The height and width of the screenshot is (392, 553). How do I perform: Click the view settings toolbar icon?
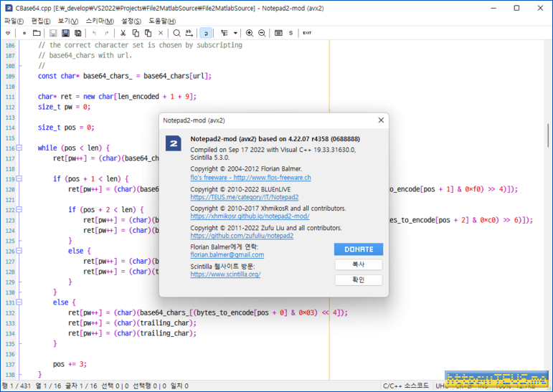[x=278, y=33]
